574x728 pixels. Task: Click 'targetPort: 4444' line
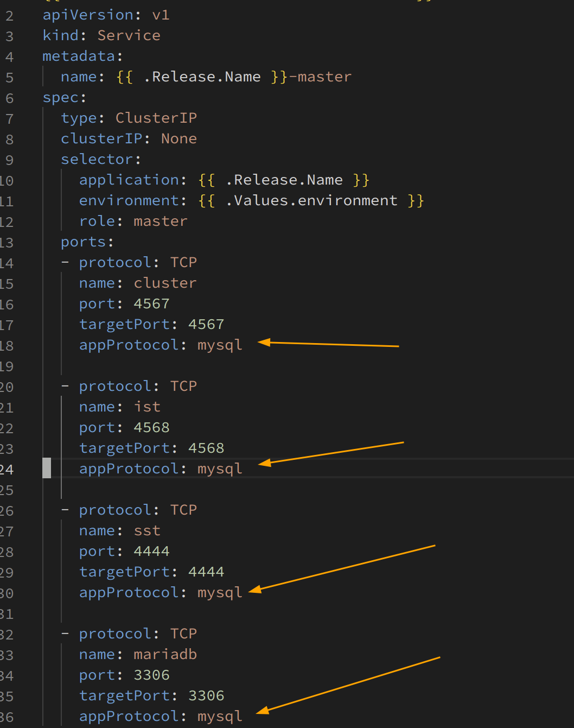tap(151, 572)
